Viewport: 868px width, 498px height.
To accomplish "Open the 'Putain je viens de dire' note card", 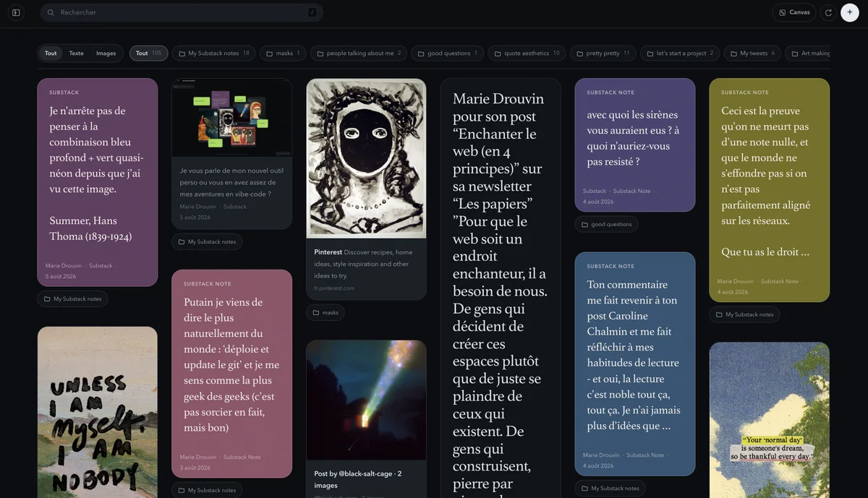I will point(231,374).
